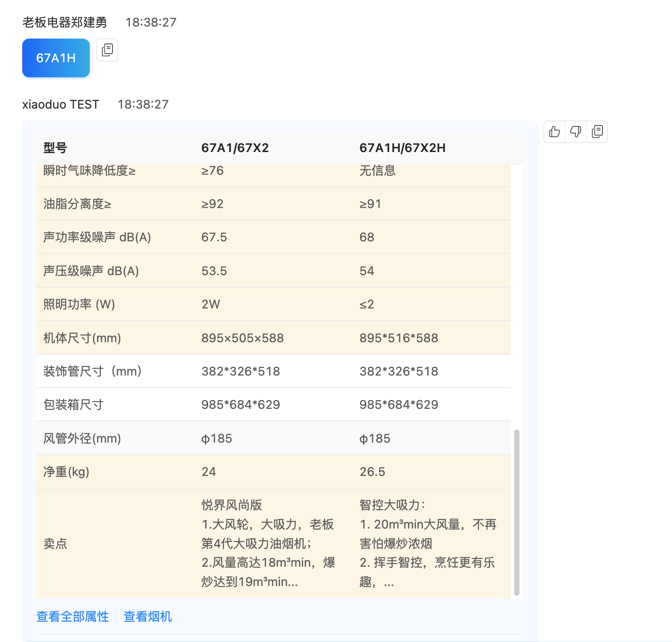This screenshot has height=642, width=672.
Task: Click the 无信息 value cell
Action: pos(378,170)
